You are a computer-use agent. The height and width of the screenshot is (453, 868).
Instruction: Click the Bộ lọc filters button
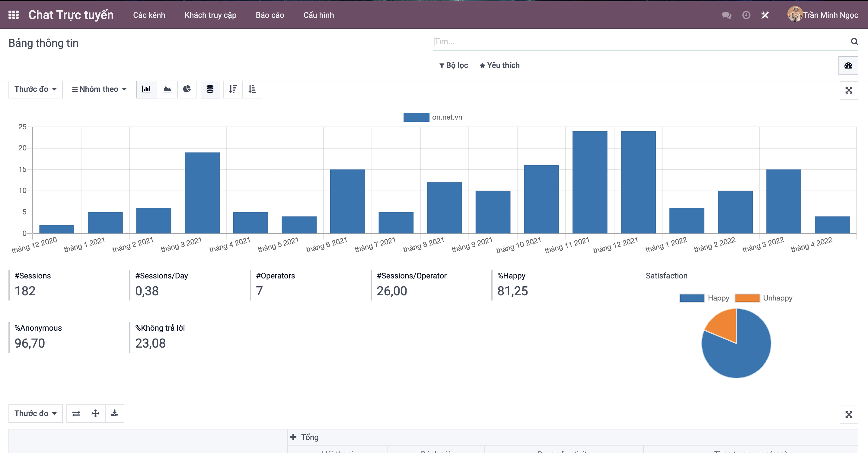[454, 66]
